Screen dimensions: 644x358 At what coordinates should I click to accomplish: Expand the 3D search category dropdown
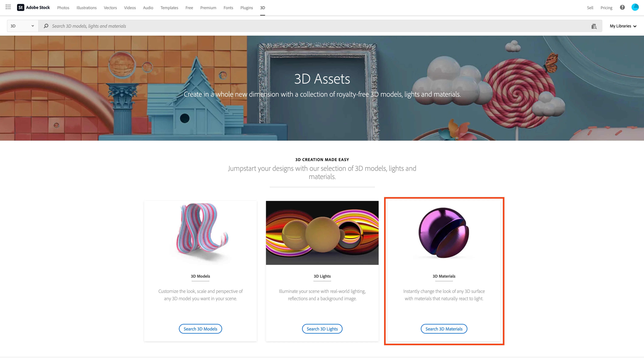coord(23,26)
